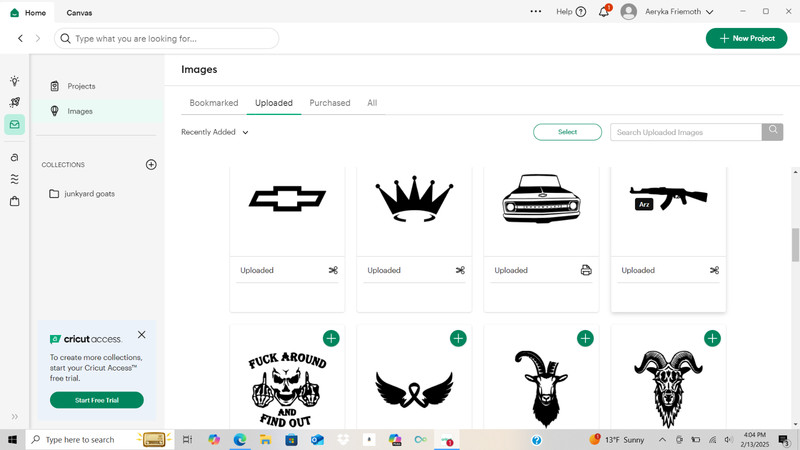Open the three-dot more options menu

pyautogui.click(x=536, y=11)
